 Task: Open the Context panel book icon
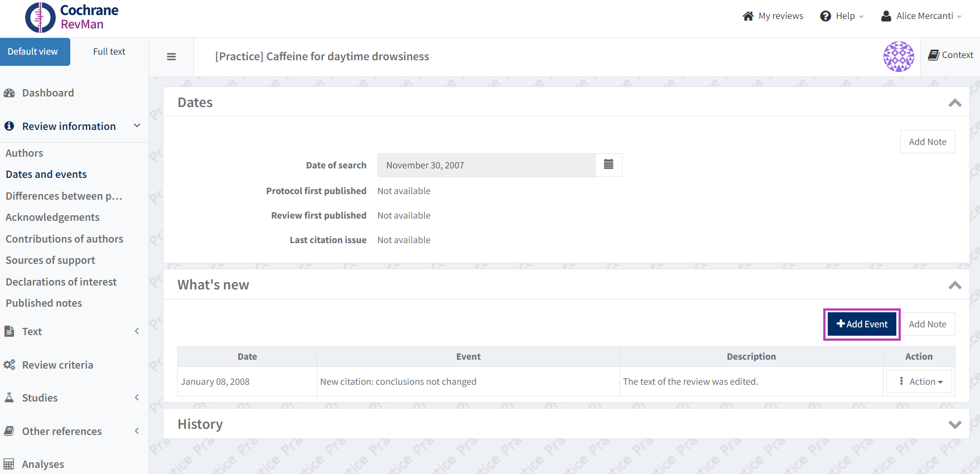933,55
